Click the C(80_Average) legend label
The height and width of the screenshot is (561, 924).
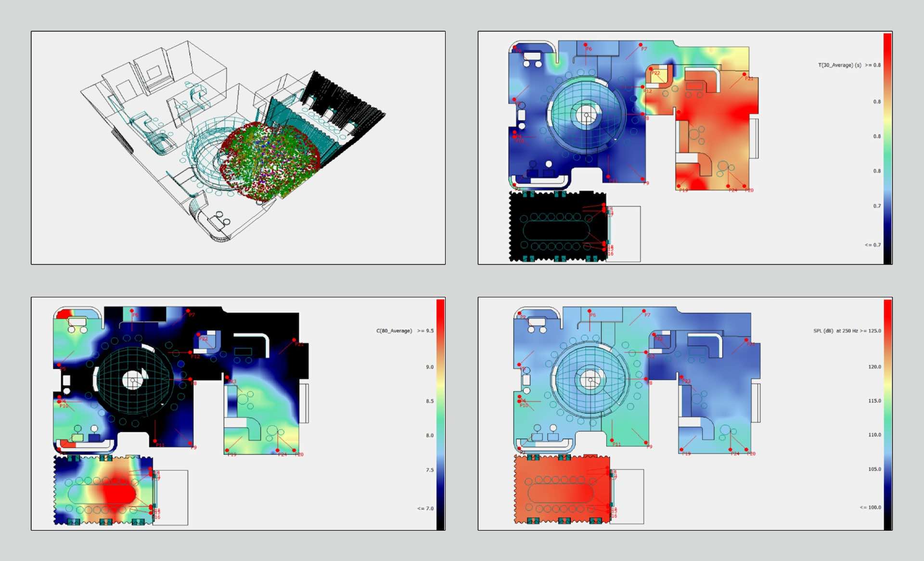[x=394, y=331]
